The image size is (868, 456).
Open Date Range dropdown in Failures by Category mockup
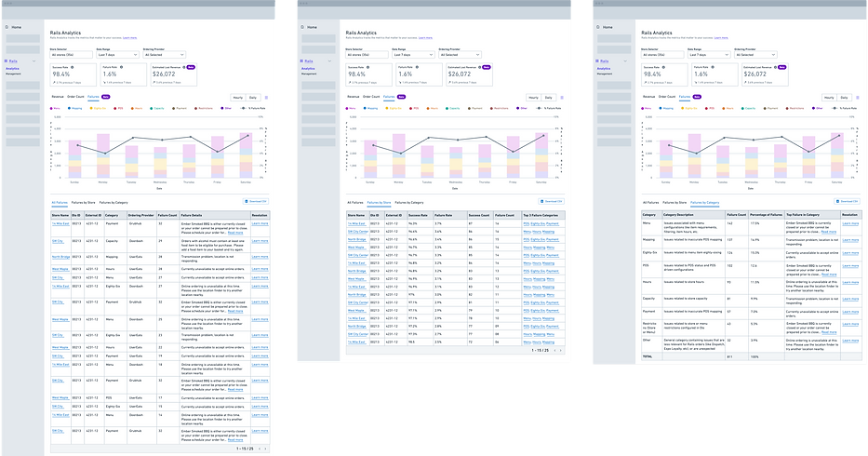[709, 55]
